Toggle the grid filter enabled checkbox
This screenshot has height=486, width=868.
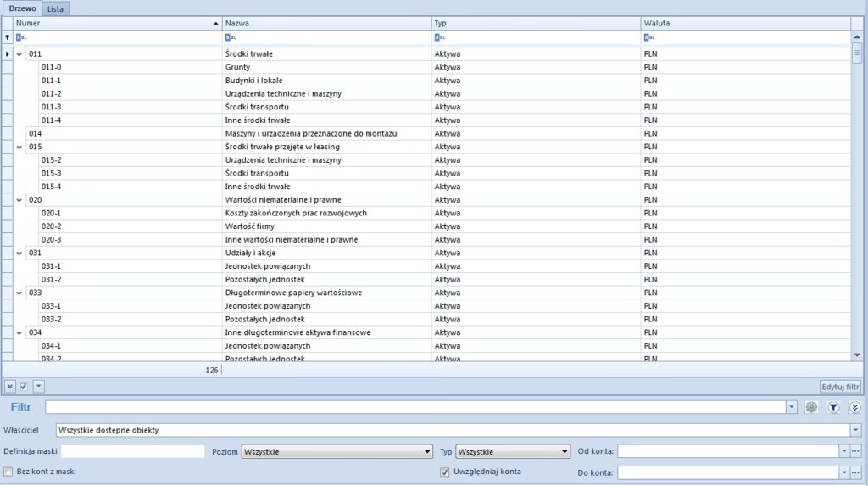24,386
